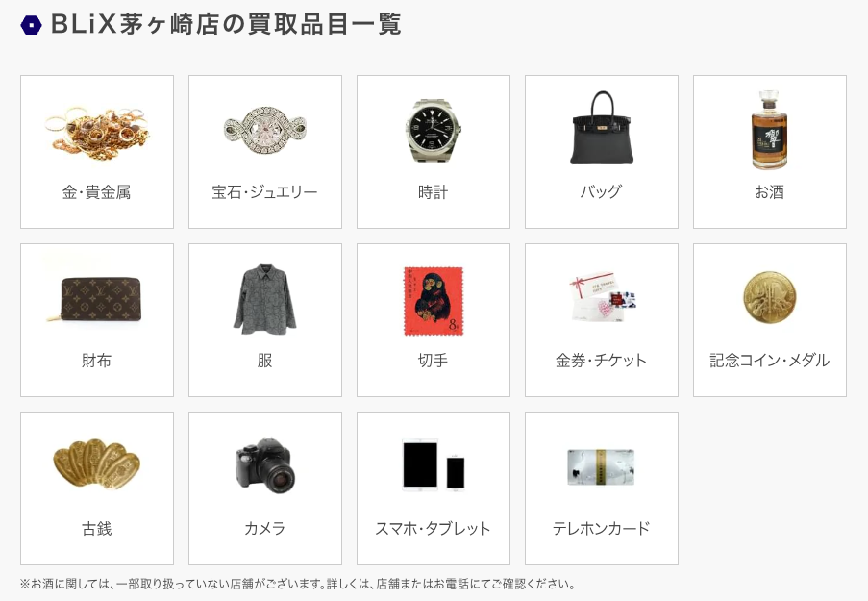Select the テレホンカード category label
This screenshot has width=868, height=601.
tap(602, 529)
